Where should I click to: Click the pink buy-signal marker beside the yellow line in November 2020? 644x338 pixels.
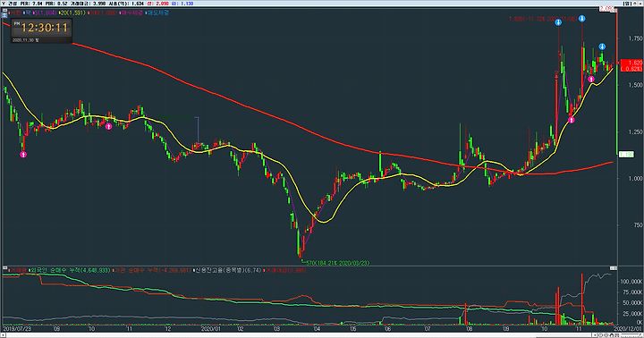tap(591, 79)
